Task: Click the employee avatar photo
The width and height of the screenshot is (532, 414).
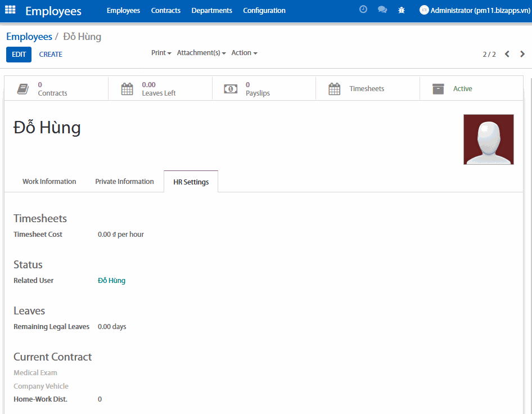Action: click(x=488, y=139)
